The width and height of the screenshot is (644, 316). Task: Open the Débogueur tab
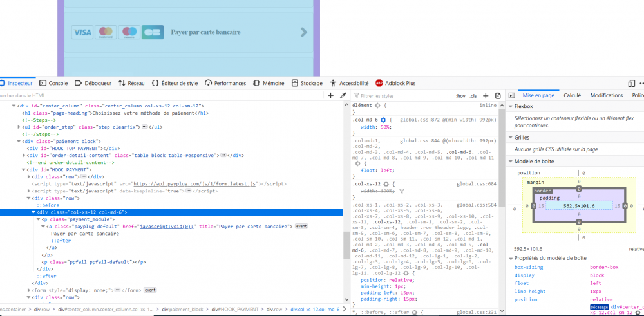tap(93, 83)
